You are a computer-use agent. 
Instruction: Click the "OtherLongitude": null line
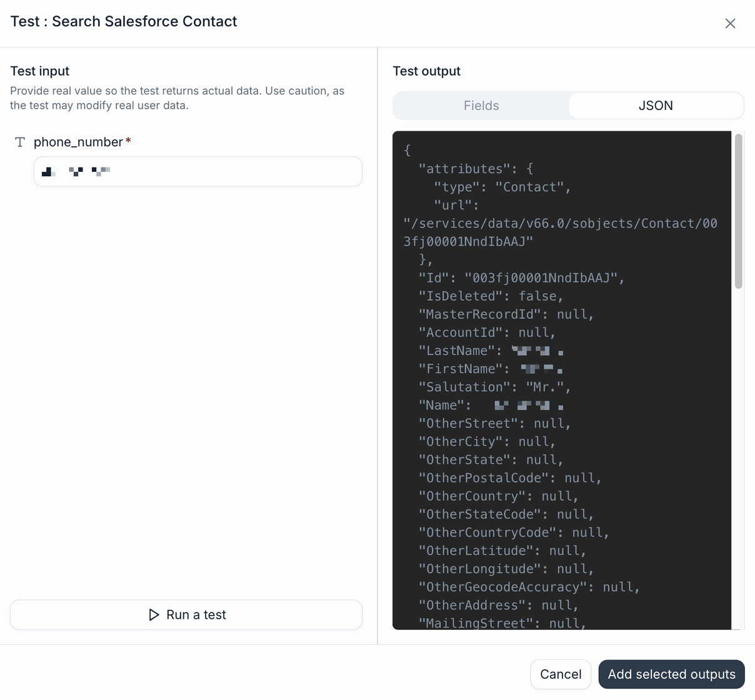tap(506, 568)
